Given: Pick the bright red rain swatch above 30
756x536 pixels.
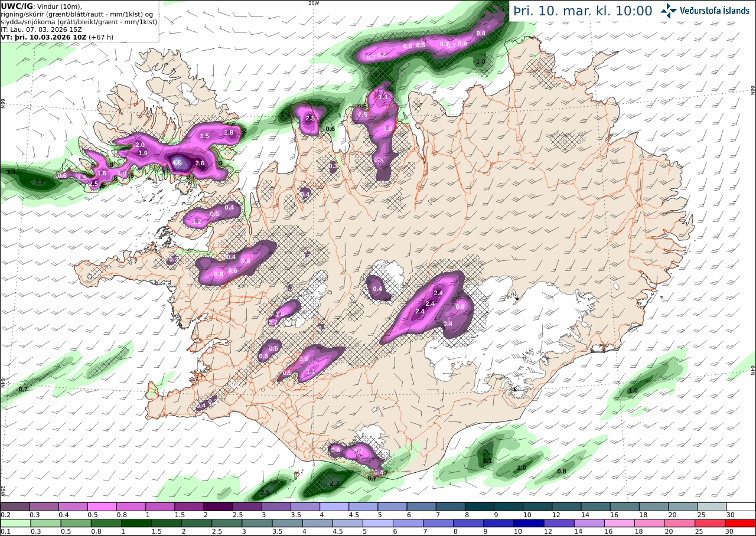Looking at the screenshot, I should point(741,523).
